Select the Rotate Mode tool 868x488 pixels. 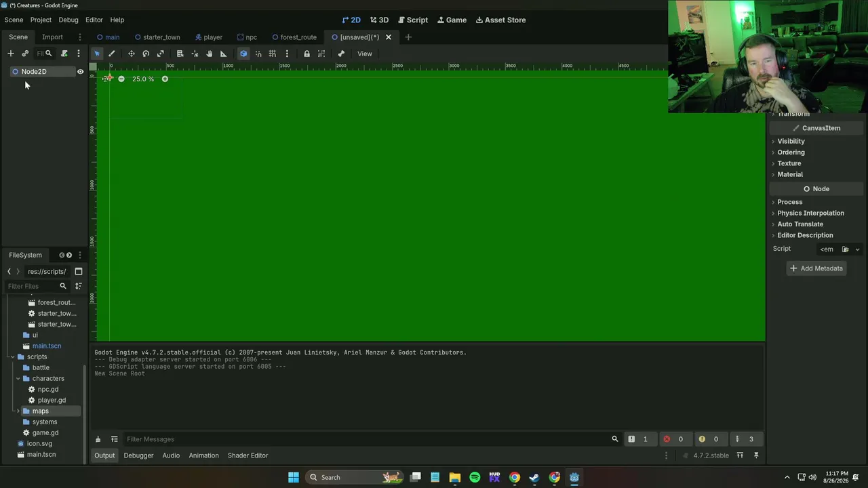coord(146,54)
